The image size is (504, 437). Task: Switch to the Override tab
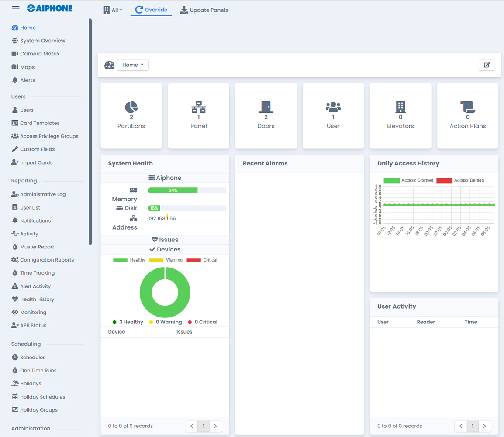[151, 10]
